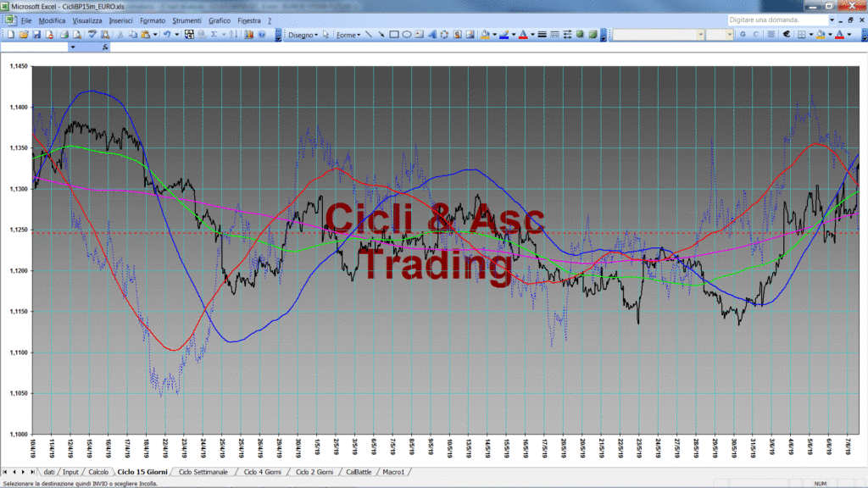868x488 pixels.
Task: Create a new workbook with the New icon
Action: (10, 35)
